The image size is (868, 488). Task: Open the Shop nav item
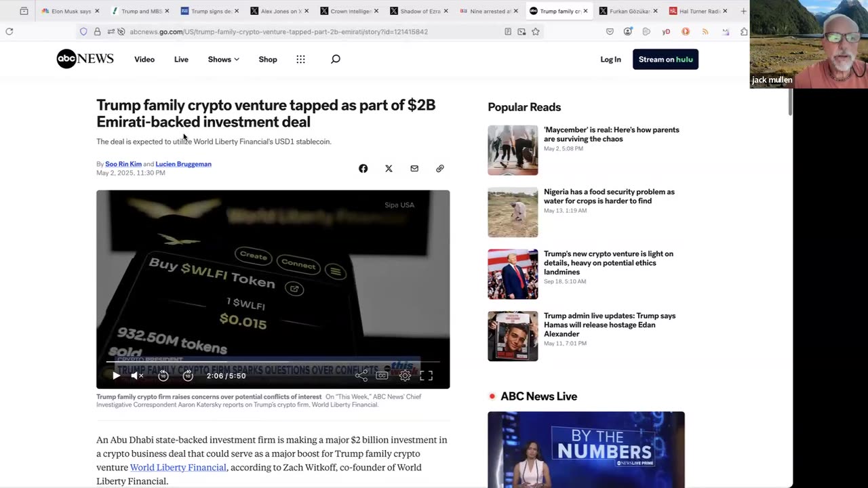(x=268, y=59)
